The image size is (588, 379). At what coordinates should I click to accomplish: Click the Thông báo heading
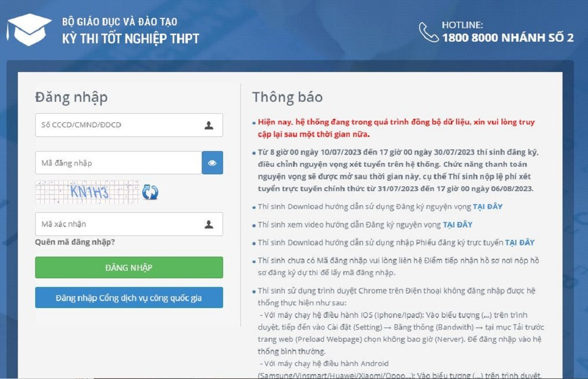tap(287, 97)
